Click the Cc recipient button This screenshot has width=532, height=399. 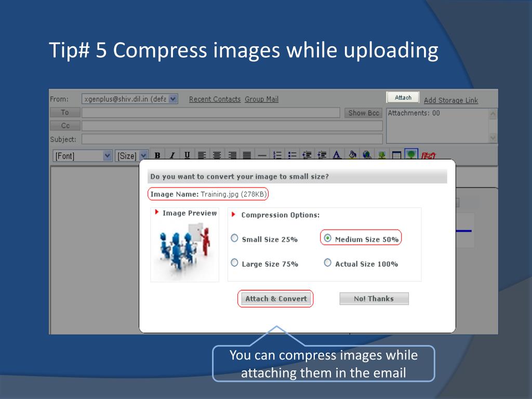(65, 126)
